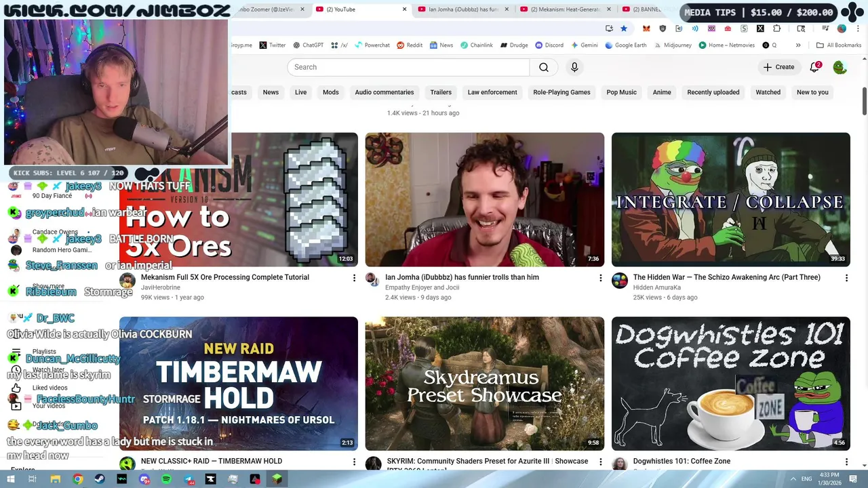Screen dimensions: 868x488
Task: Select the Mods filter chip
Action: [x=330, y=92]
